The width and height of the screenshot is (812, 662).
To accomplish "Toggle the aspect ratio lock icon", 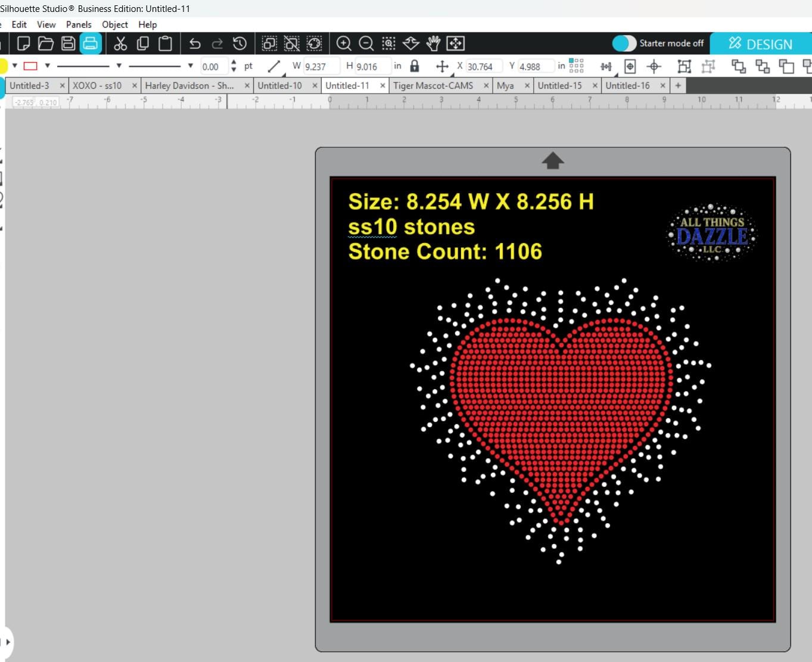I will [415, 66].
